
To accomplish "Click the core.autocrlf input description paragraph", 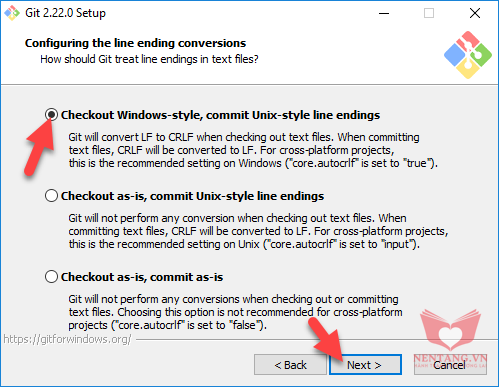I will 258,231.
